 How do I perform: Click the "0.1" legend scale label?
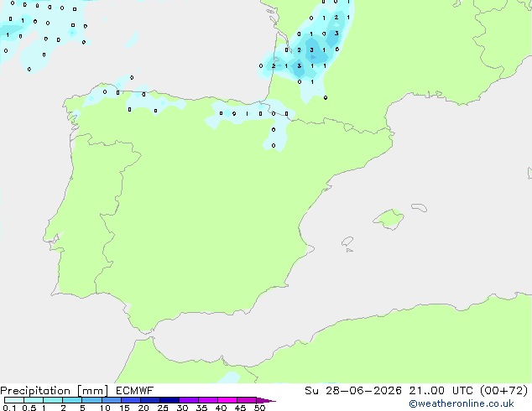tap(9, 408)
